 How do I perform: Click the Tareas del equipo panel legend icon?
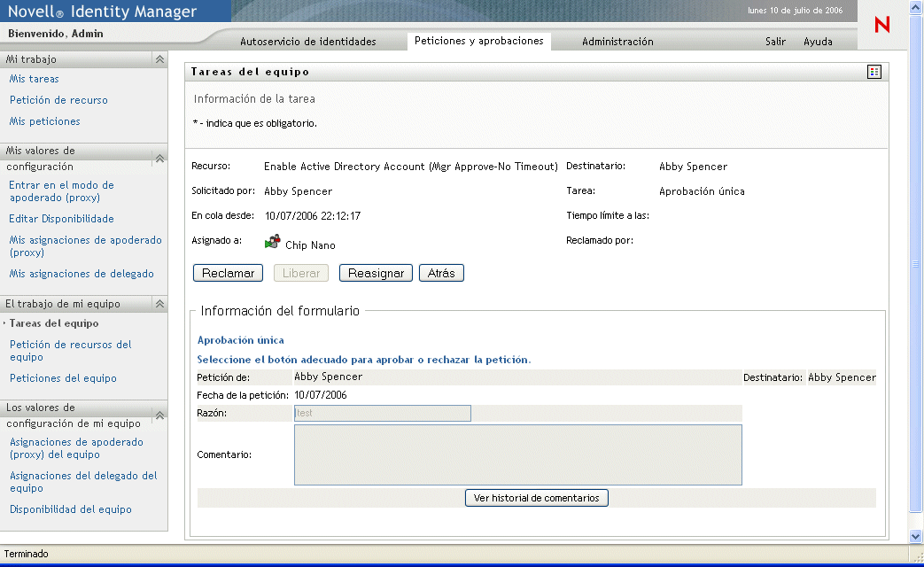coord(874,72)
